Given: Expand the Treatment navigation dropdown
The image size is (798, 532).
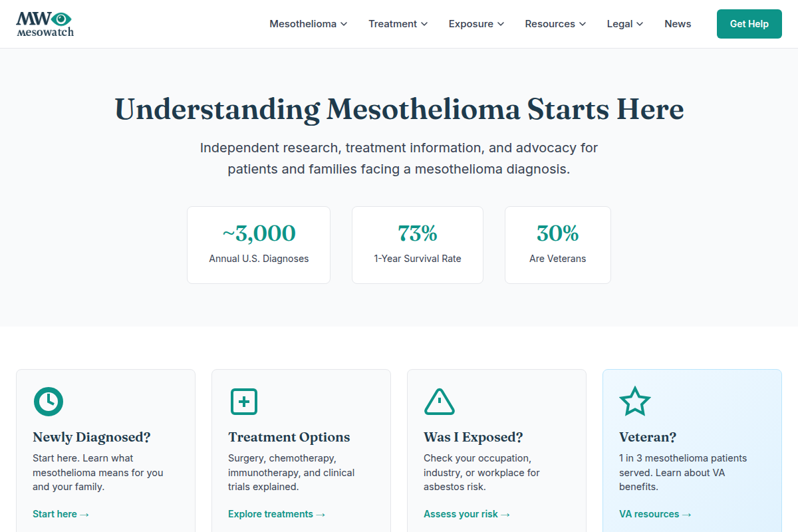Looking at the screenshot, I should tap(398, 23).
